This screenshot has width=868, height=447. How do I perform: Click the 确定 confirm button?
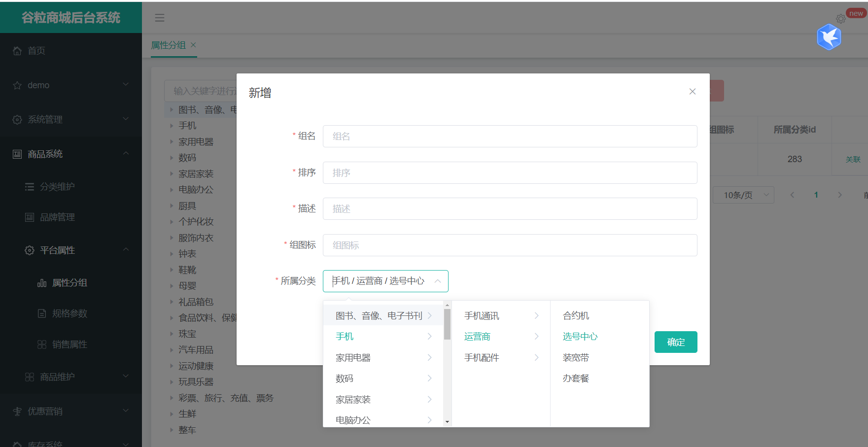click(676, 342)
